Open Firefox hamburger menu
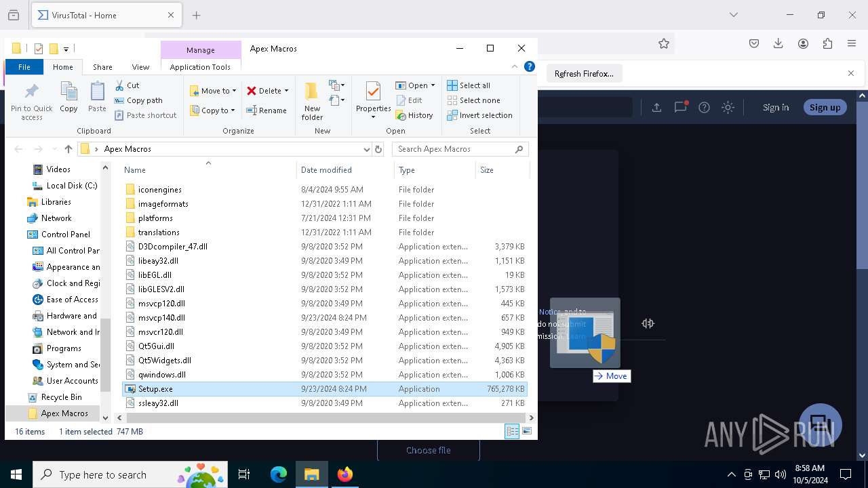This screenshot has width=868, height=488. pos(852,43)
